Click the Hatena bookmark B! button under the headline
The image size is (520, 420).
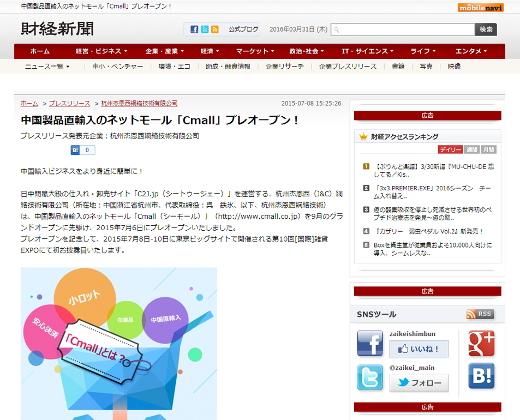pos(75,150)
